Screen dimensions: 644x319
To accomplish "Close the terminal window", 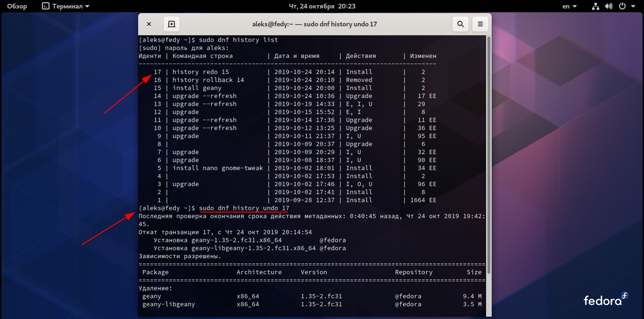I will click(149, 24).
